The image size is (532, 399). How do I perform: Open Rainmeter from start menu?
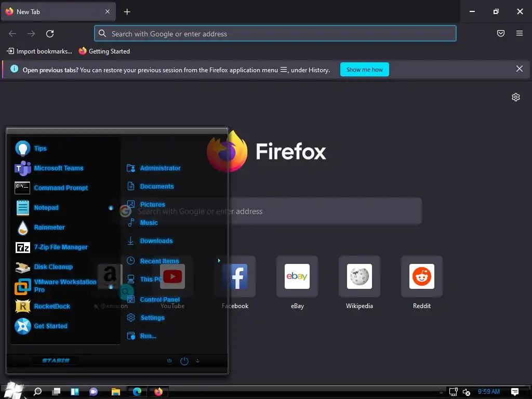[40, 228]
